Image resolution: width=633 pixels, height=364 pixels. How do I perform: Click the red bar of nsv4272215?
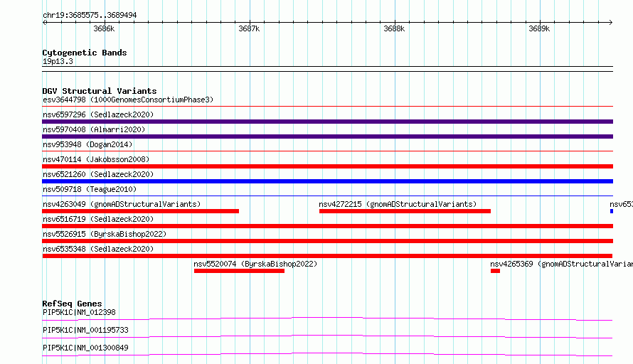tap(405, 211)
